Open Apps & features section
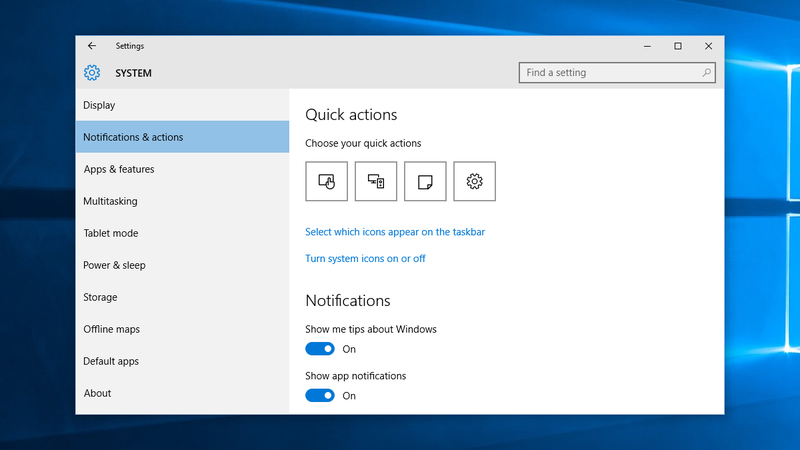The image size is (800, 450). click(x=182, y=169)
